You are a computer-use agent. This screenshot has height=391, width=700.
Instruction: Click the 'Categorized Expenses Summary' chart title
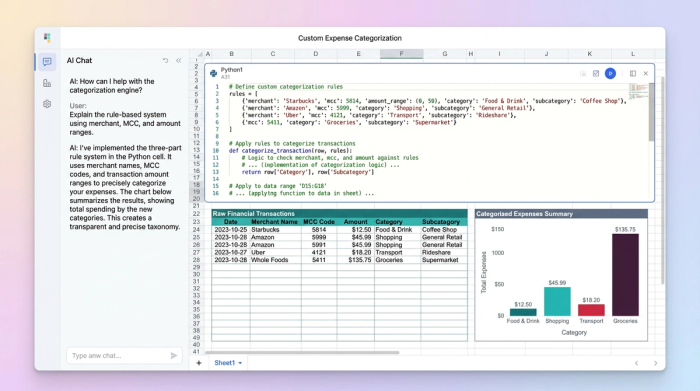pos(524,214)
